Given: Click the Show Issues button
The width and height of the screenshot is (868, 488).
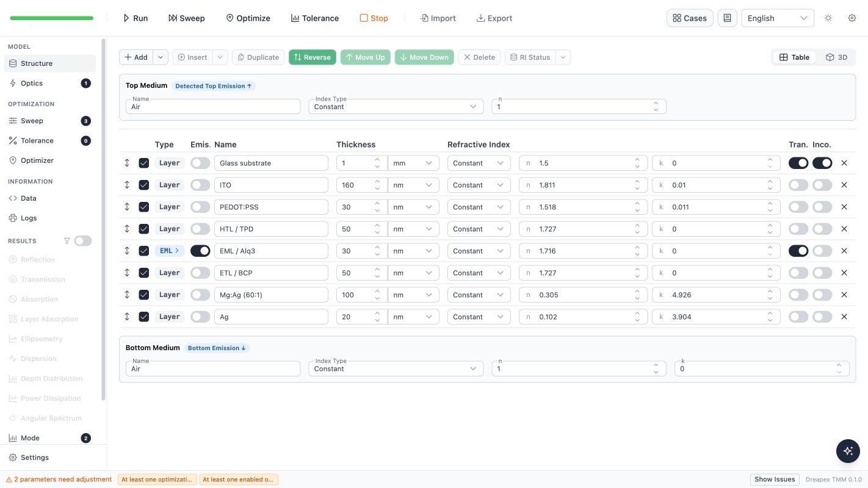Looking at the screenshot, I should (775, 479).
